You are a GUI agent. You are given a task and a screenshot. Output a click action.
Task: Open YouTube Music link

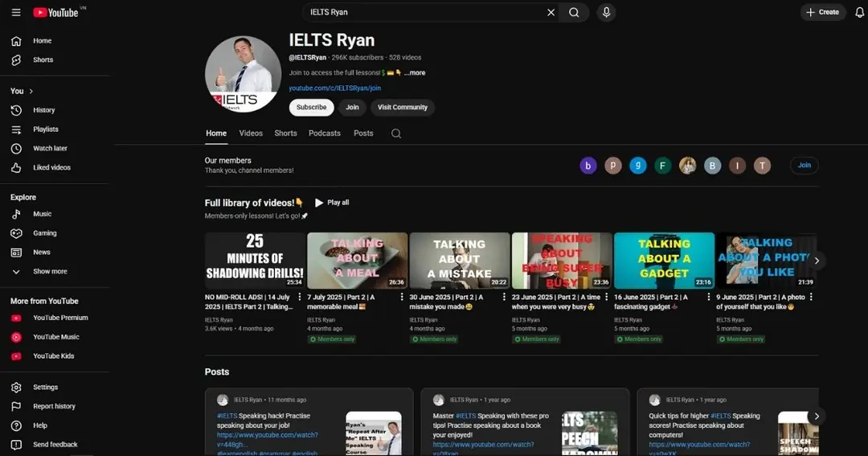coord(55,337)
